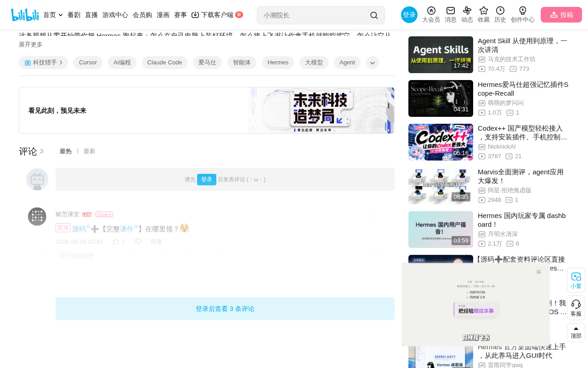The image size is (588, 368).
Task: Jump back with the 顶部 button
Action: tap(576, 333)
